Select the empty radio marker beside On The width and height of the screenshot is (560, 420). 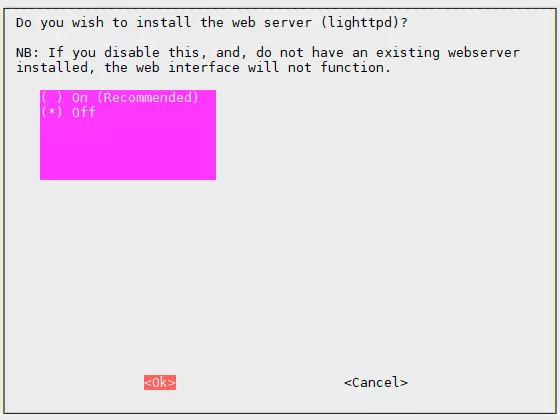pyautogui.click(x=51, y=98)
